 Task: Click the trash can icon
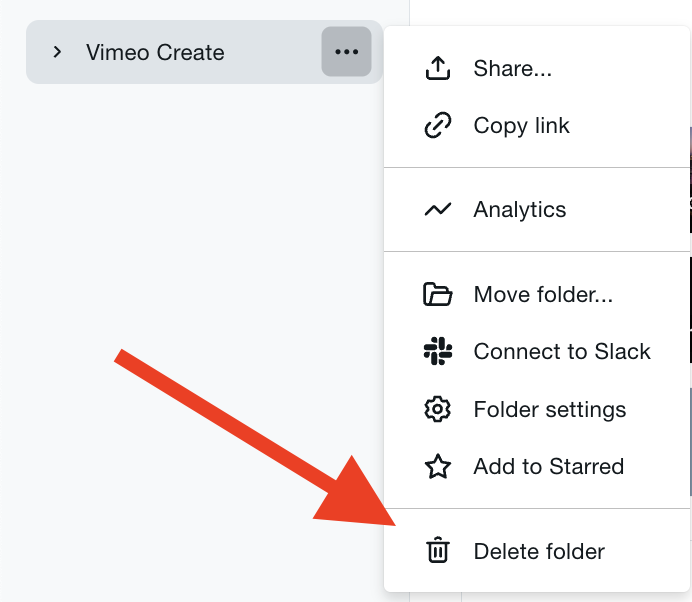437,551
